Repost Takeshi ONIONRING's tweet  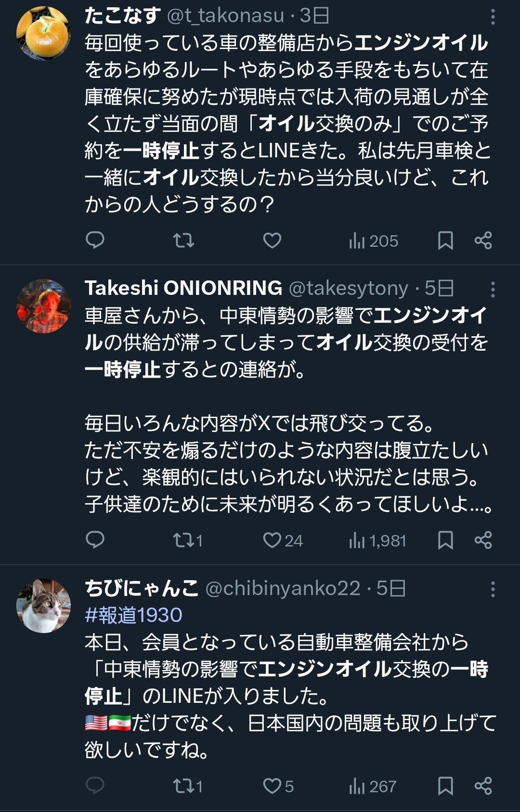point(187,540)
